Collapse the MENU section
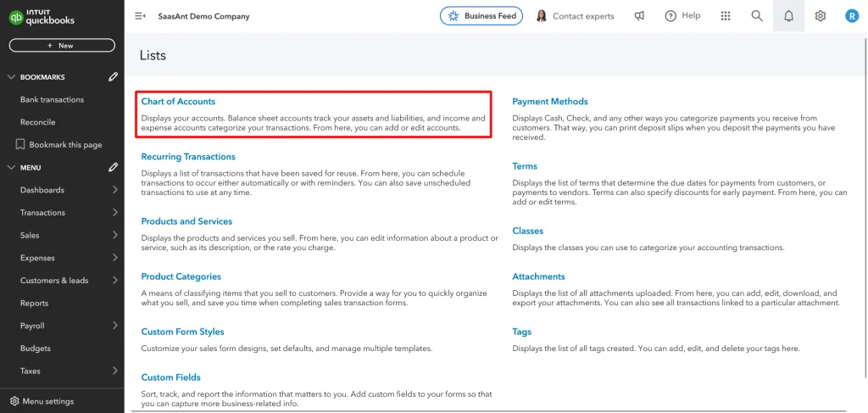This screenshot has width=868, height=413. (11, 167)
